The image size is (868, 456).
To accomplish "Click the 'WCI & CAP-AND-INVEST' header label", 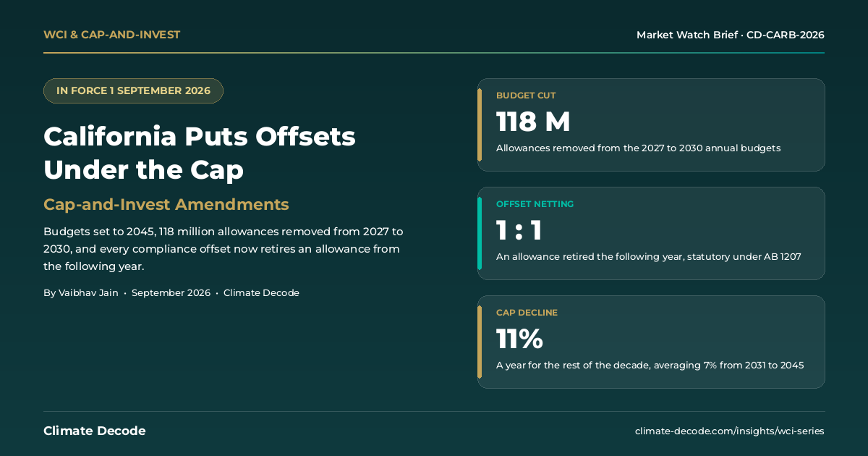I will 111,35.
